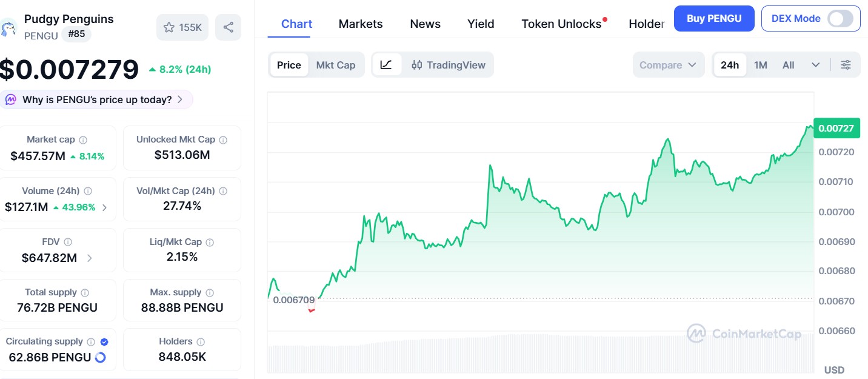Click the Buy PENGU button
The image size is (868, 379).
tap(714, 18)
